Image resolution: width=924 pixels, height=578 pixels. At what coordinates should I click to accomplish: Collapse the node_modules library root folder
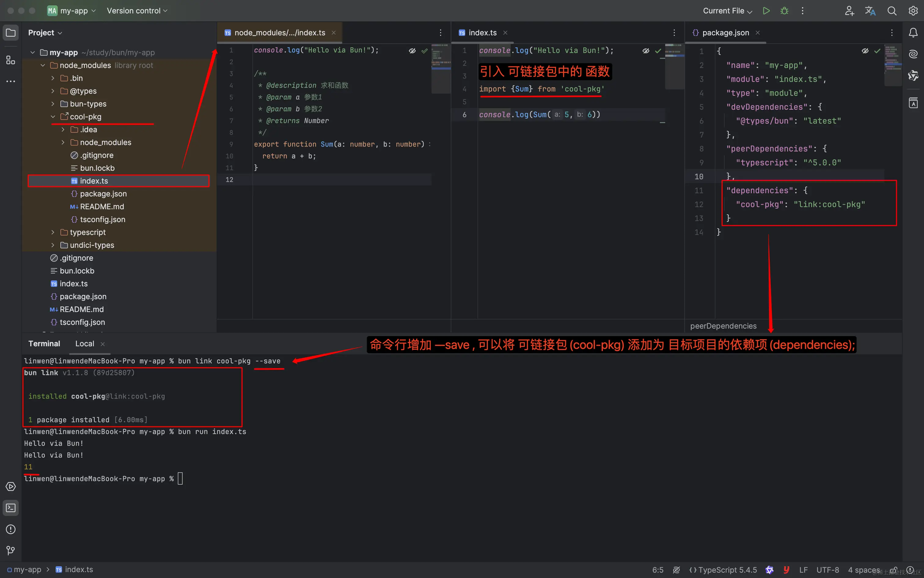(43, 65)
